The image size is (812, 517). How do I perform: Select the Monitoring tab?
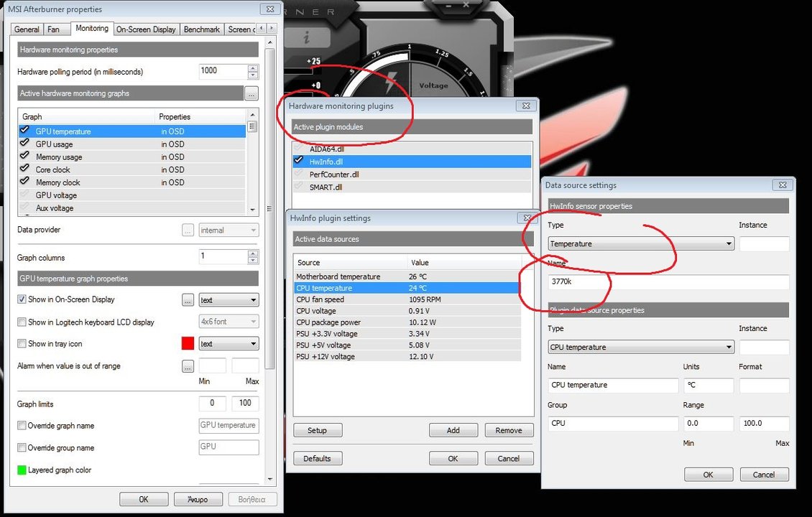click(x=92, y=29)
